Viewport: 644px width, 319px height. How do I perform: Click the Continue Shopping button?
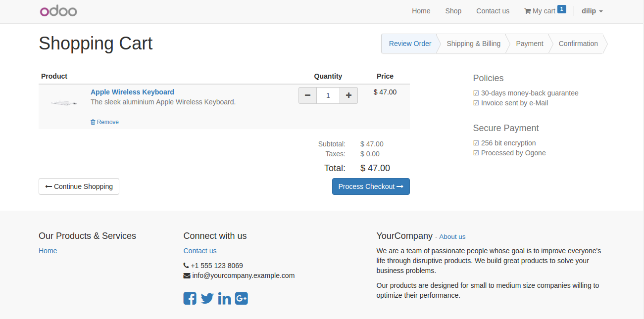(x=79, y=186)
